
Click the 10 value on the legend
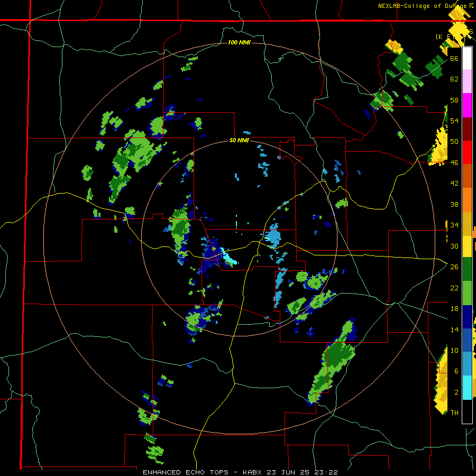454,350
